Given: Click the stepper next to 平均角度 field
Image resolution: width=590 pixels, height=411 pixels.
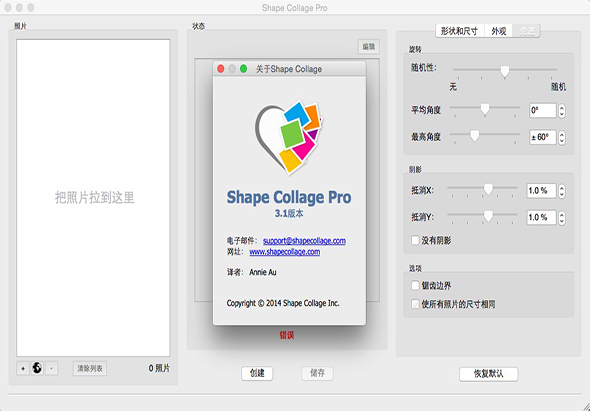Looking at the screenshot, I should pyautogui.click(x=562, y=111).
